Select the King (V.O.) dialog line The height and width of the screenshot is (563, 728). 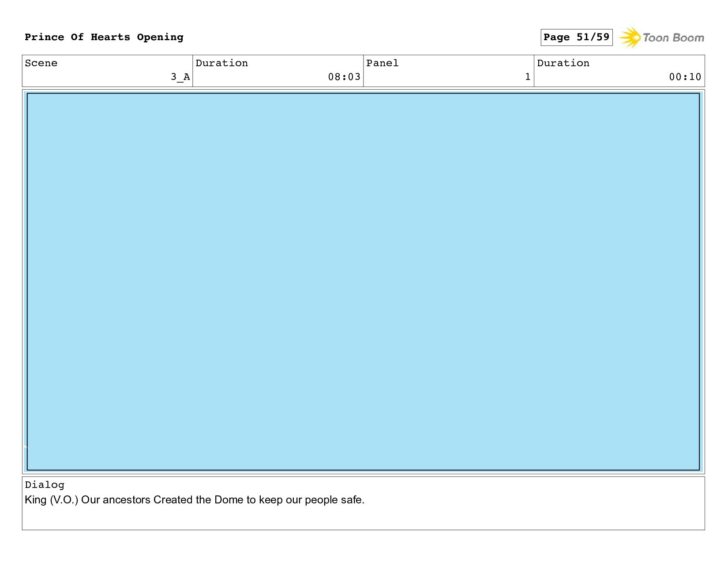[195, 500]
